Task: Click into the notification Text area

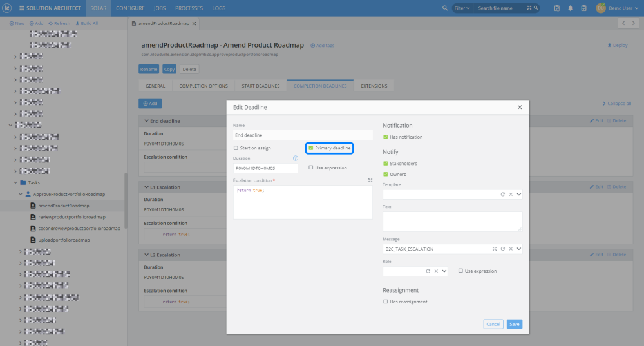Action: [x=452, y=222]
